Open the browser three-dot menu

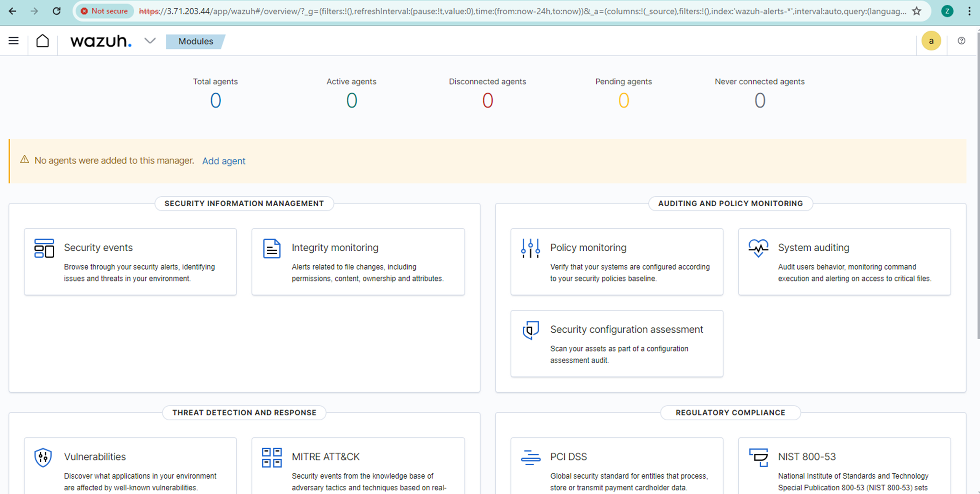(x=969, y=11)
